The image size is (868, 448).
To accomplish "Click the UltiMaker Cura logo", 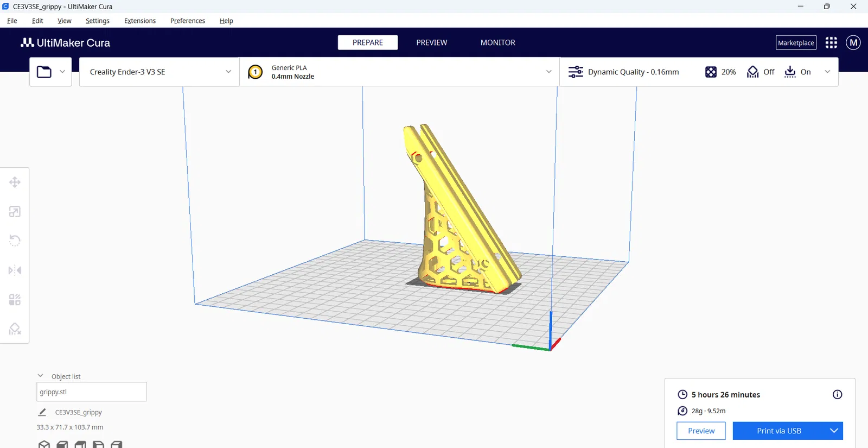I will click(x=65, y=42).
